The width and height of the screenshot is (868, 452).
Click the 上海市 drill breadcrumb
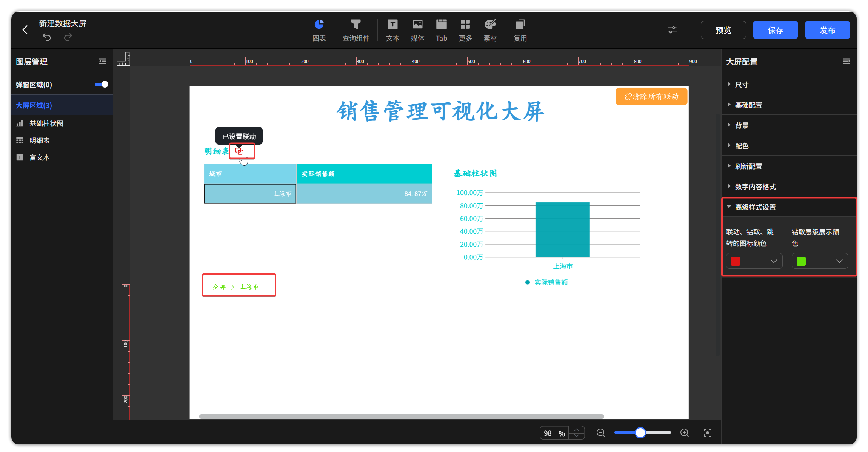click(249, 287)
